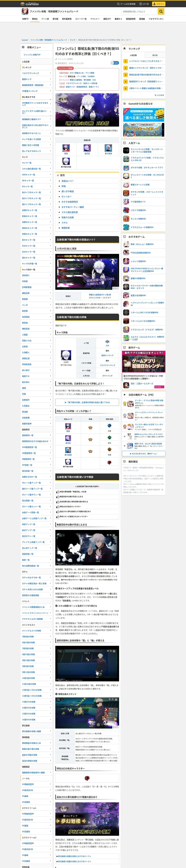Select the 夢幻廻 nav tab
The height and width of the screenshot is (868, 186).
point(55,19)
